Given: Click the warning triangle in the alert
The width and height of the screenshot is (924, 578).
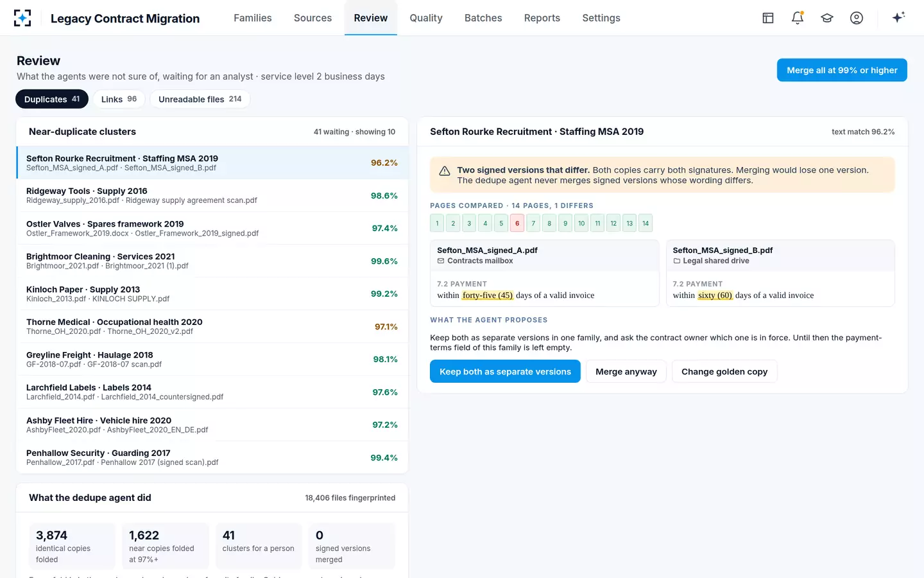Looking at the screenshot, I should click(444, 171).
